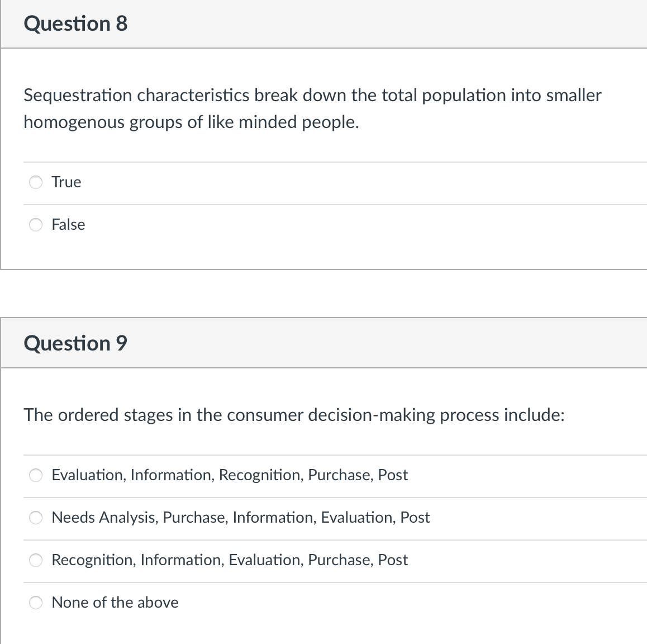This screenshot has height=644, width=647.
Task: Click the False option label
Action: [x=68, y=225]
